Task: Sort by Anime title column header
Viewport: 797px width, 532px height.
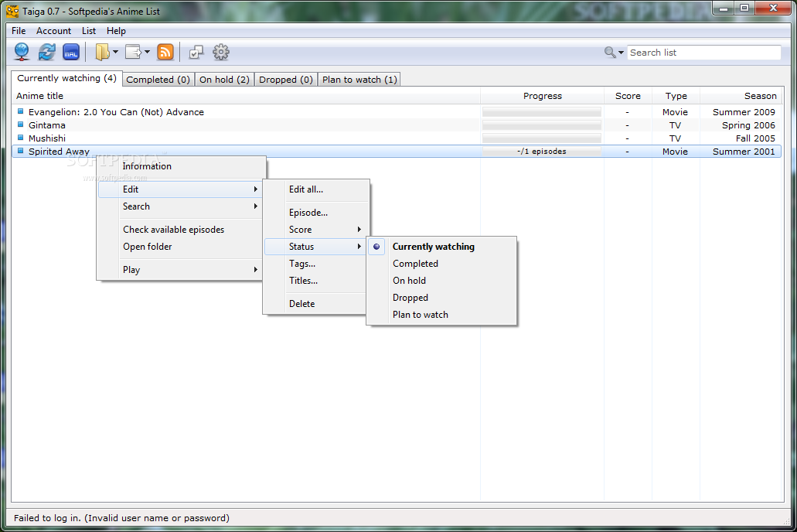Action: (246, 96)
